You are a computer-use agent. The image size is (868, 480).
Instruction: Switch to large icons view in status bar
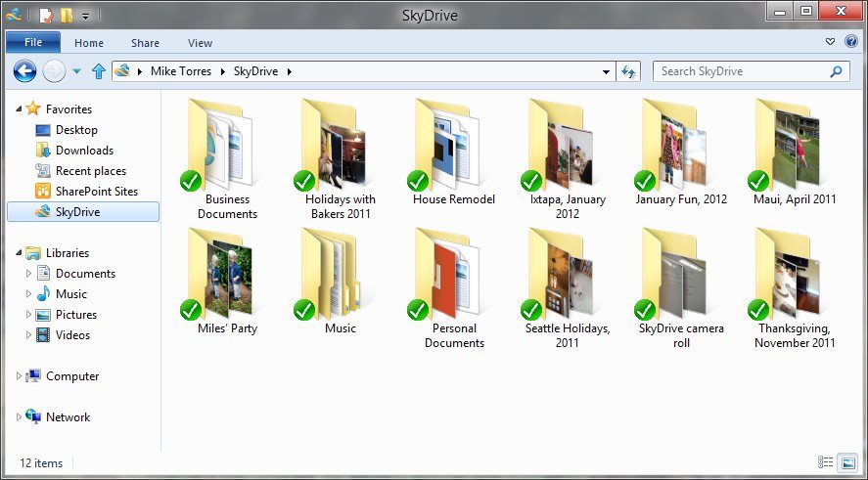(847, 462)
